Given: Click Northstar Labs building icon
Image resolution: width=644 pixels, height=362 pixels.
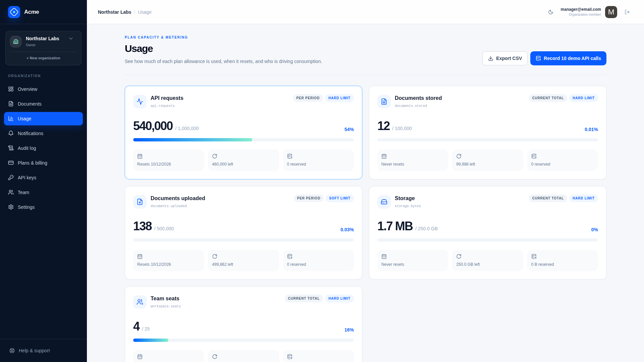Looking at the screenshot, I should point(16,42).
